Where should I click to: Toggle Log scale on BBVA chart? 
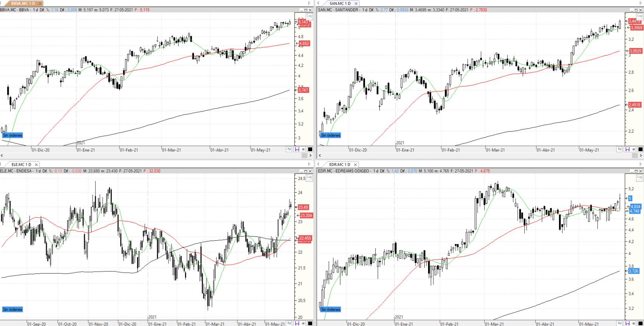point(309,16)
